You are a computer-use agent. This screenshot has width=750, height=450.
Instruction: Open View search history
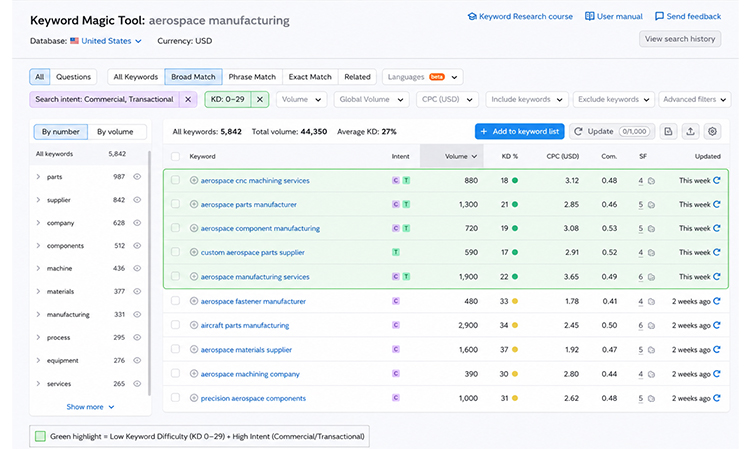click(680, 39)
